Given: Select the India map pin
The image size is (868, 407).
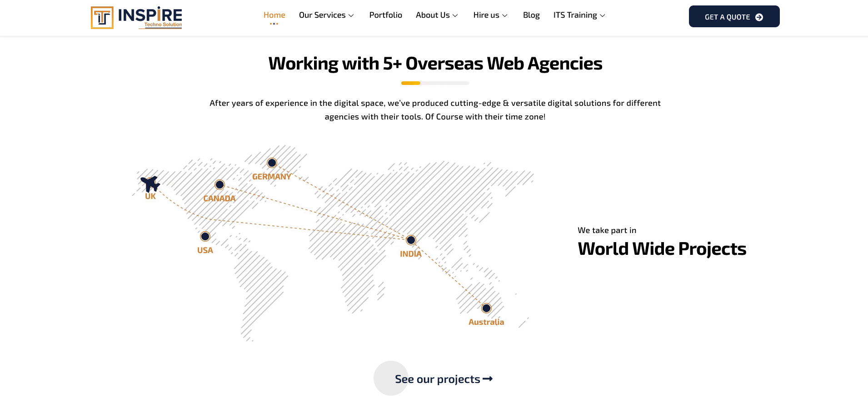Looking at the screenshot, I should click(411, 240).
